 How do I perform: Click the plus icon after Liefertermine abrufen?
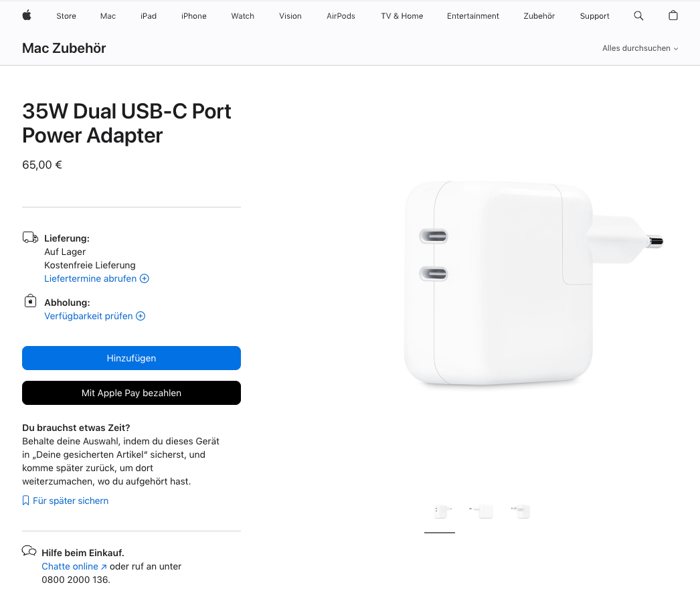144,278
